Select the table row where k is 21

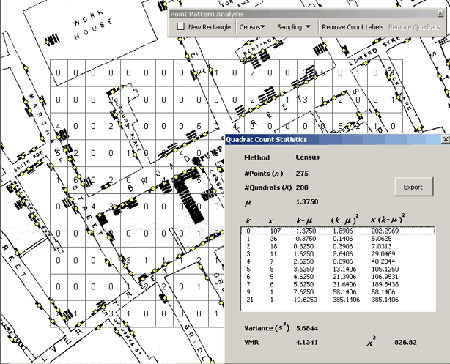338,299
